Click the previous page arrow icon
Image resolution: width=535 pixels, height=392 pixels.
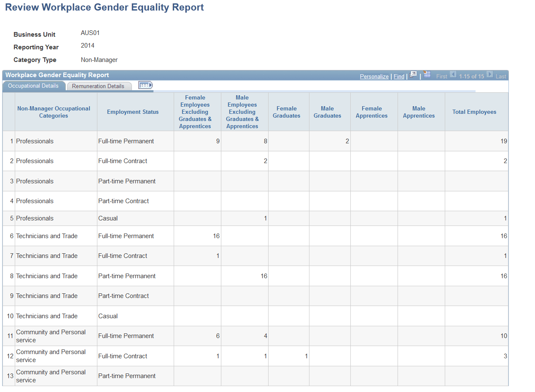[x=453, y=74]
